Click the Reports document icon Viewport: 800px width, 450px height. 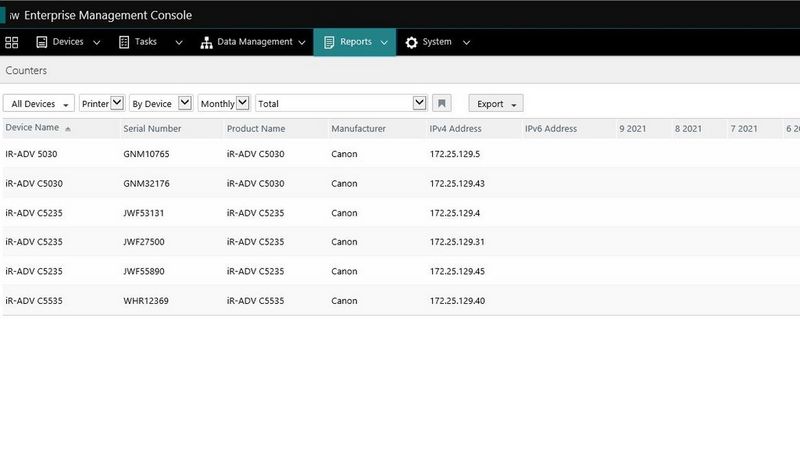click(x=329, y=42)
